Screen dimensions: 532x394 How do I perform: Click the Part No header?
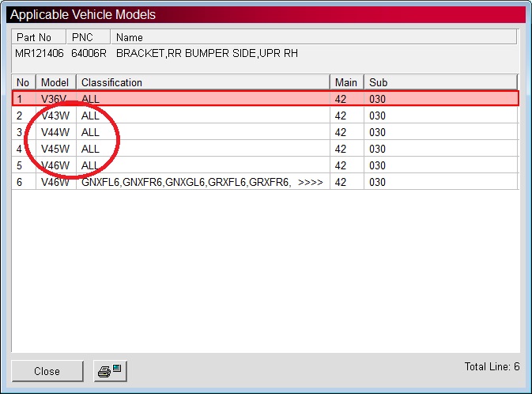click(x=34, y=37)
